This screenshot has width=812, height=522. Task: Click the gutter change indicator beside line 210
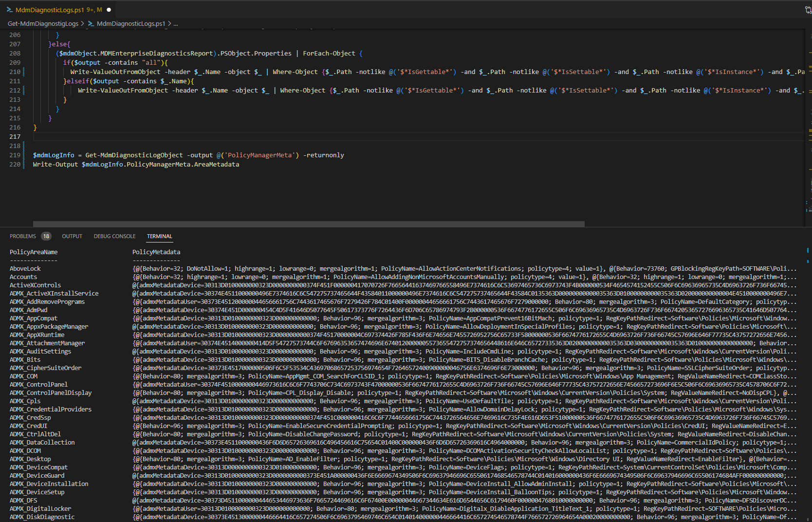(23, 72)
